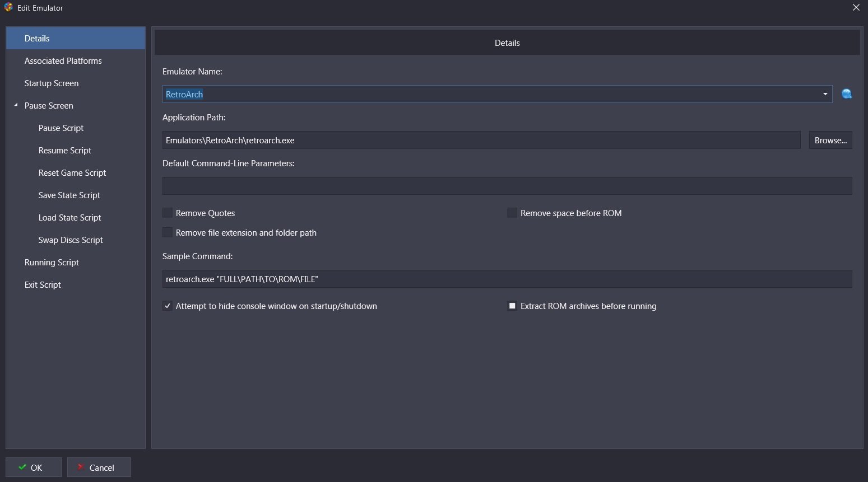Viewport: 868px width, 482px height.
Task: Close the Edit Emulator window
Action: (x=856, y=7)
